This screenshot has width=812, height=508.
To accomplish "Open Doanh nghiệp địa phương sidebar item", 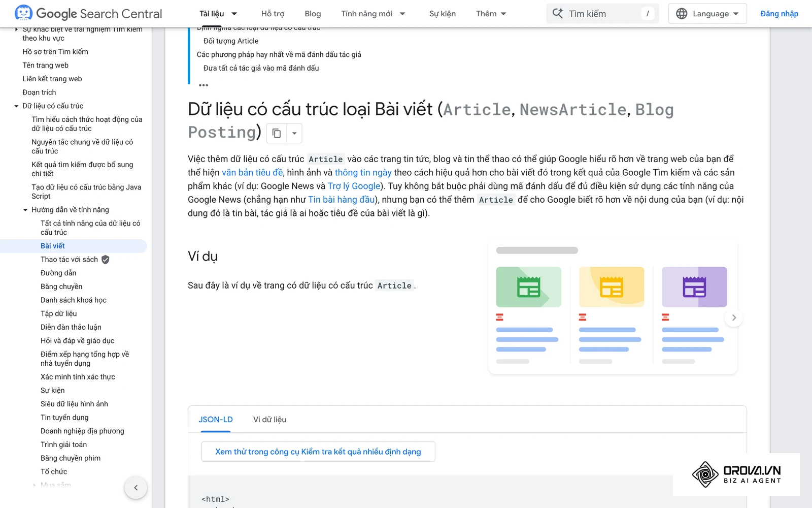I will [x=82, y=431].
